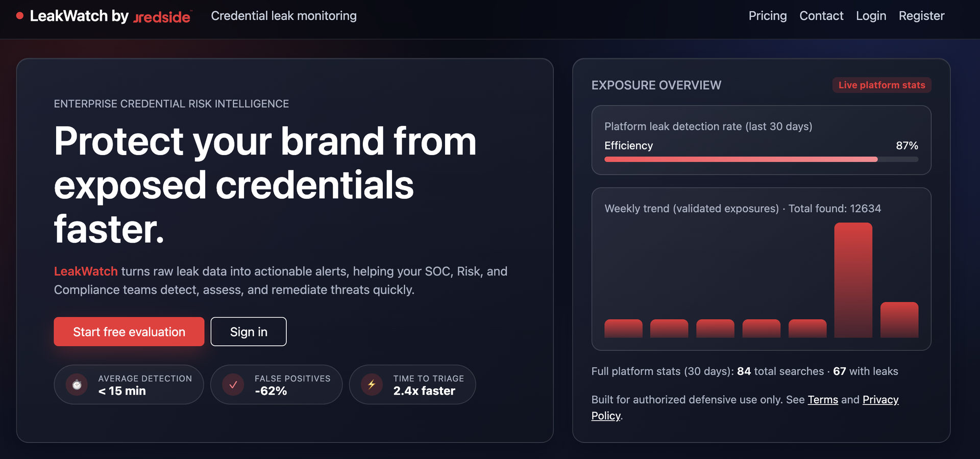The image size is (980, 459).
Task: Click "ENTERPRISE CREDENTIAL RISK INTELLIGENCE" subtitle
Action: (x=171, y=104)
